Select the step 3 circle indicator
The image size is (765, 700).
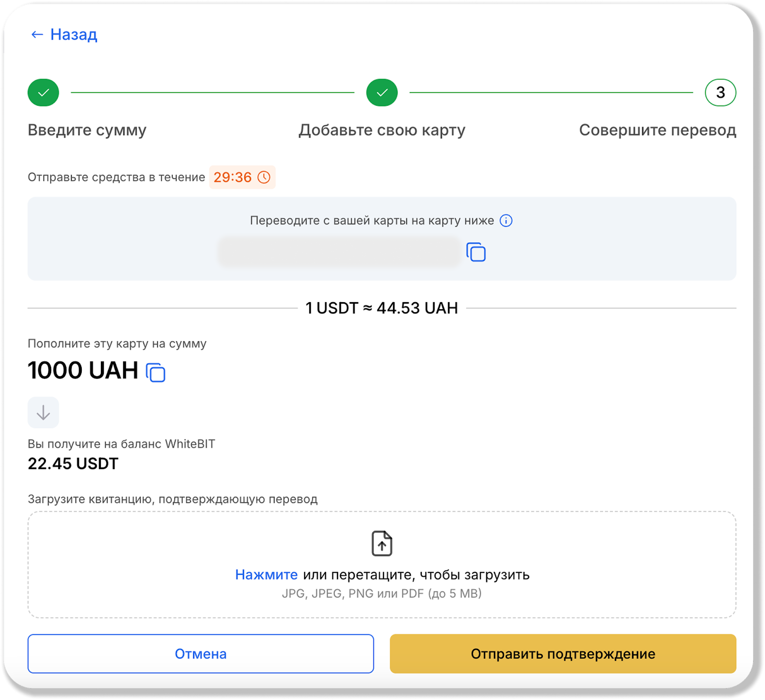tap(720, 92)
